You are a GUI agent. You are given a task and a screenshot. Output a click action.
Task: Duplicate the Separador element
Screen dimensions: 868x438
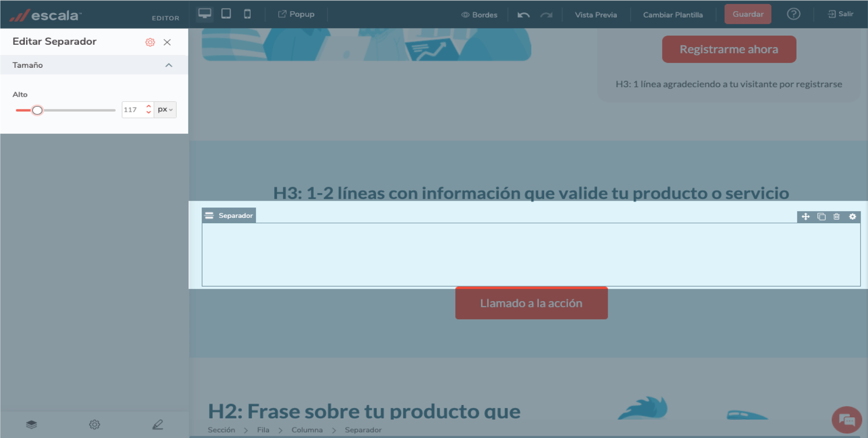[821, 217]
